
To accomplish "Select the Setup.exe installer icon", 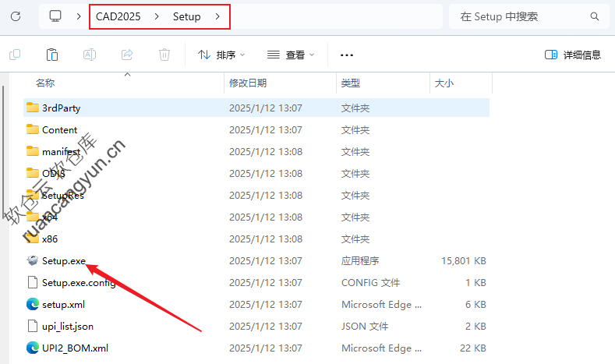I will pos(33,260).
